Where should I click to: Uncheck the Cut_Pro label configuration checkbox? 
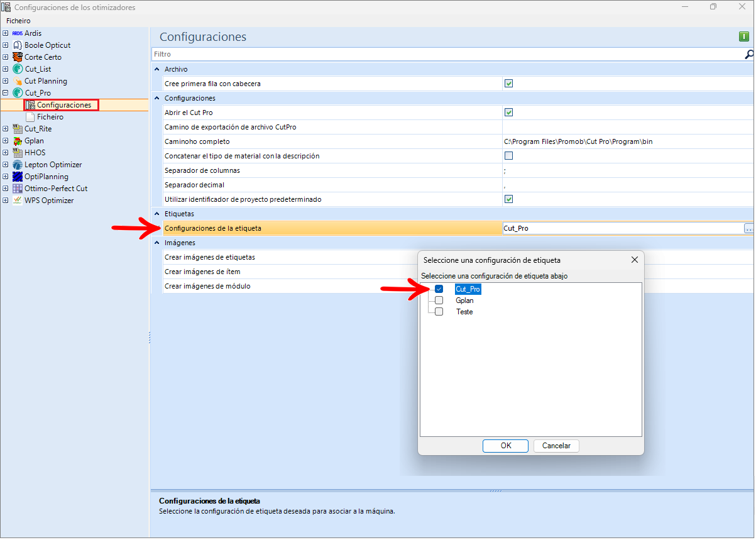click(x=439, y=289)
